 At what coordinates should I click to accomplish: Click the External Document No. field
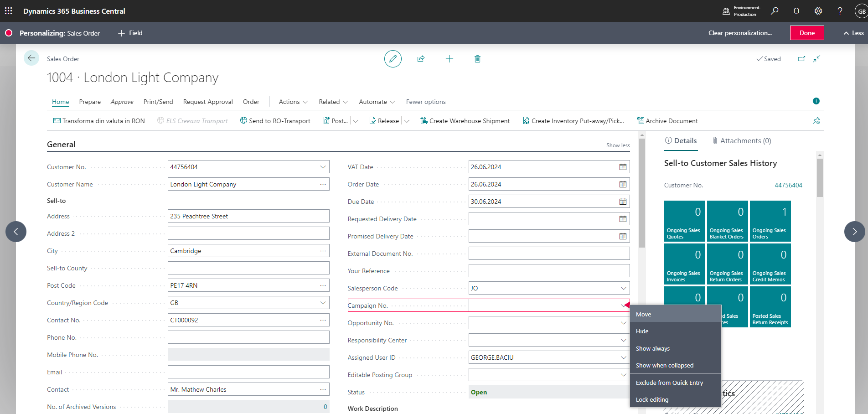(x=549, y=254)
